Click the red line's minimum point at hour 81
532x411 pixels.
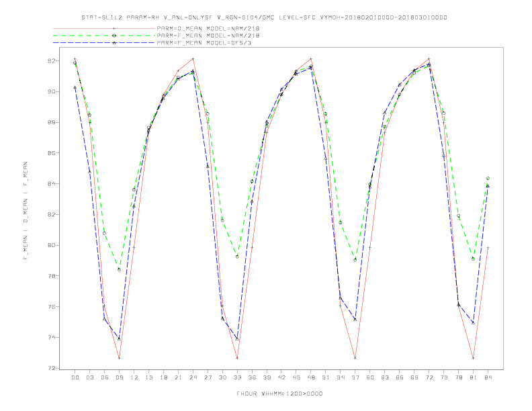(x=474, y=358)
